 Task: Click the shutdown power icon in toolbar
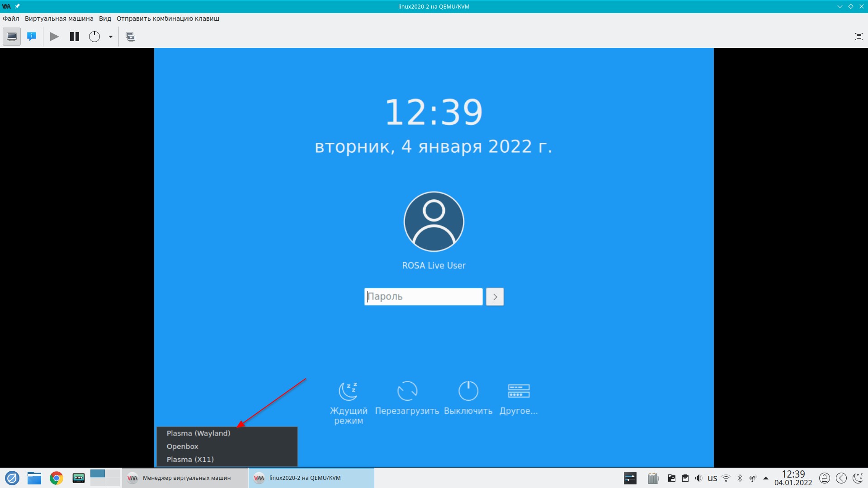tap(94, 37)
